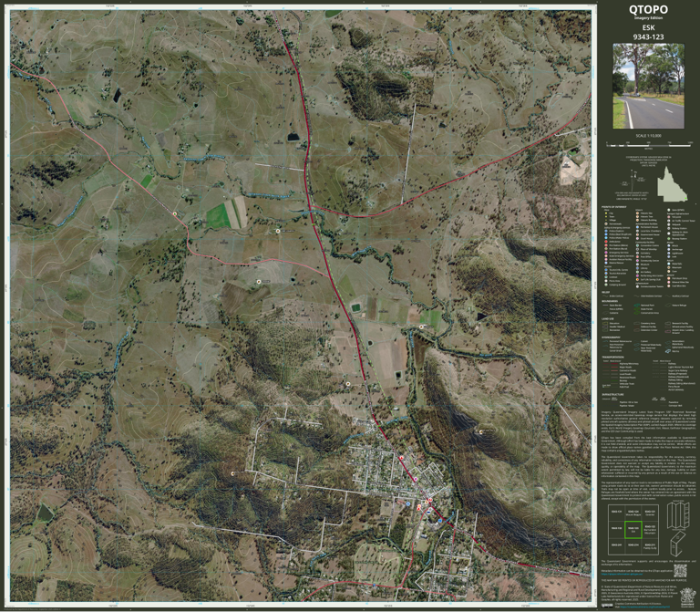Click the RELIEF legend heading
Image resolution: width=700 pixels, height=612 pixels.
(x=605, y=293)
